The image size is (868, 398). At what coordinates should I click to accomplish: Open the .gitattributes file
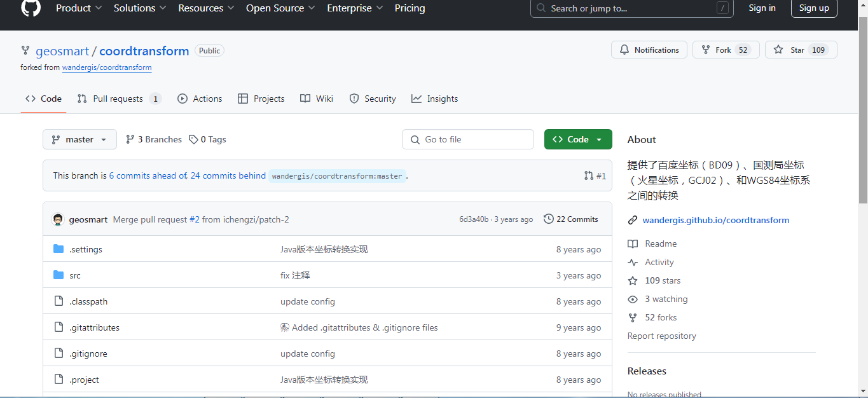[94, 327]
